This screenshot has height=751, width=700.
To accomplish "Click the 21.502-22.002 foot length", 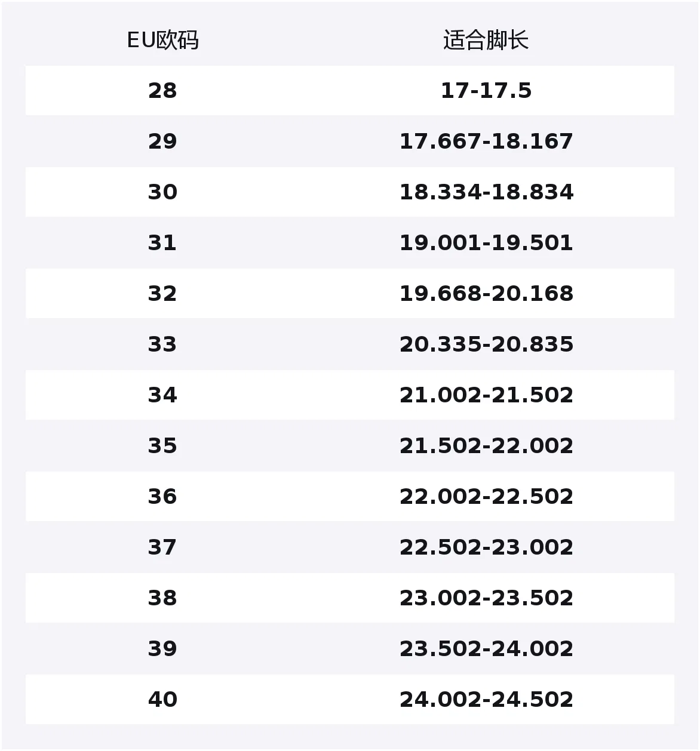I will (x=486, y=446).
